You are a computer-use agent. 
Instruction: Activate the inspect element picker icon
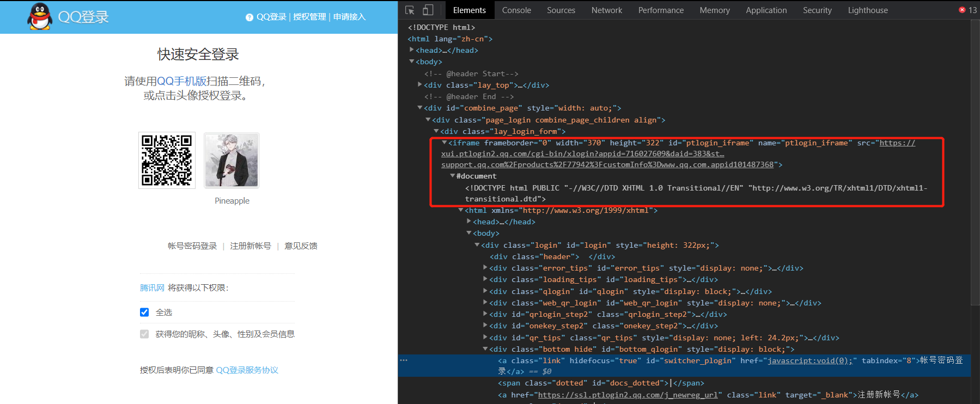click(410, 10)
